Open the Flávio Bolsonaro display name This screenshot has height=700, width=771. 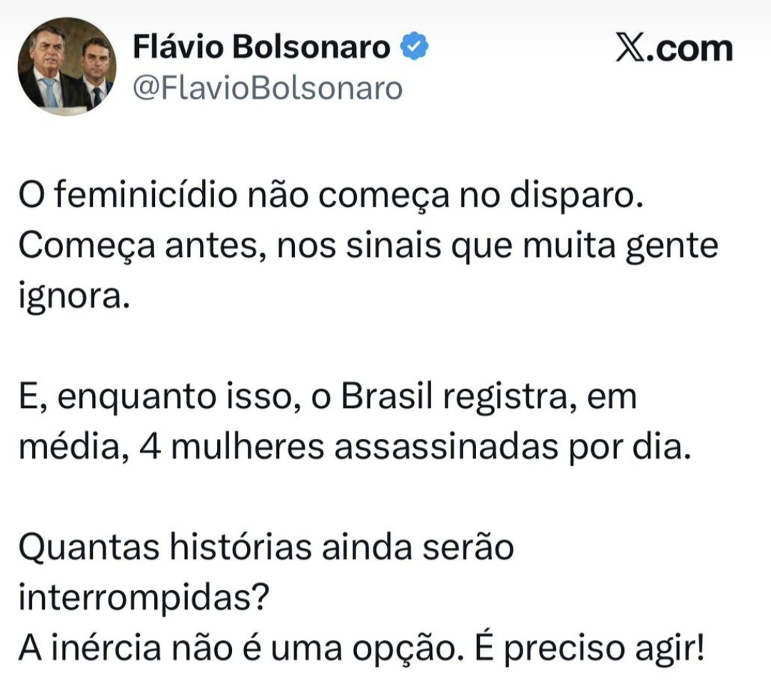[x=261, y=48]
